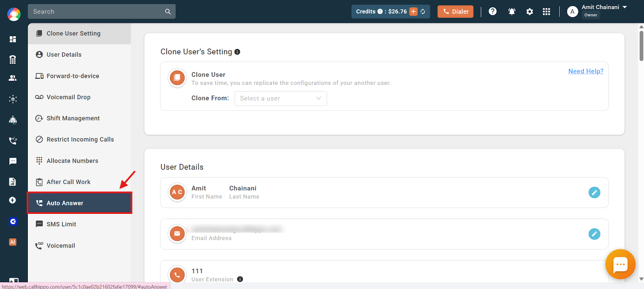Click the orange phone extension icon
The image size is (644, 289).
[177, 275]
